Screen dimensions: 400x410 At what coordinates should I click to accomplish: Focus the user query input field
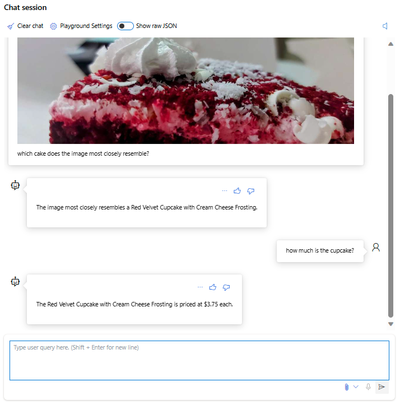[199, 360]
